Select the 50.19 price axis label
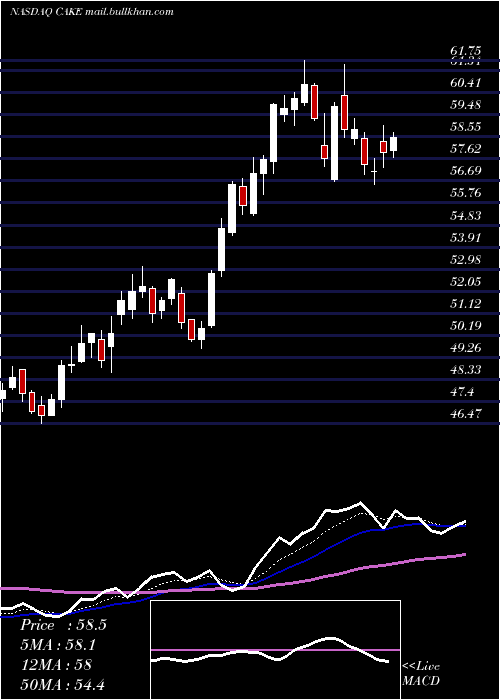The width and height of the screenshot is (500, 700). coord(466,326)
